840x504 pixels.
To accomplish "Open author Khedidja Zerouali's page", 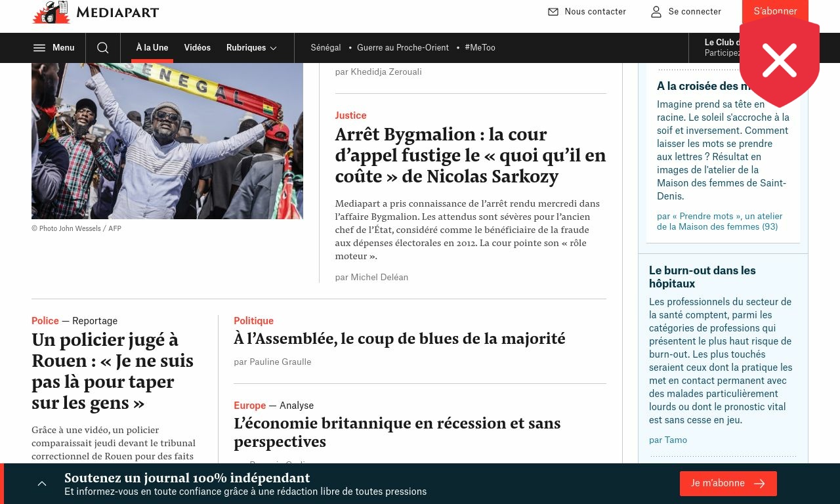I will (x=386, y=72).
